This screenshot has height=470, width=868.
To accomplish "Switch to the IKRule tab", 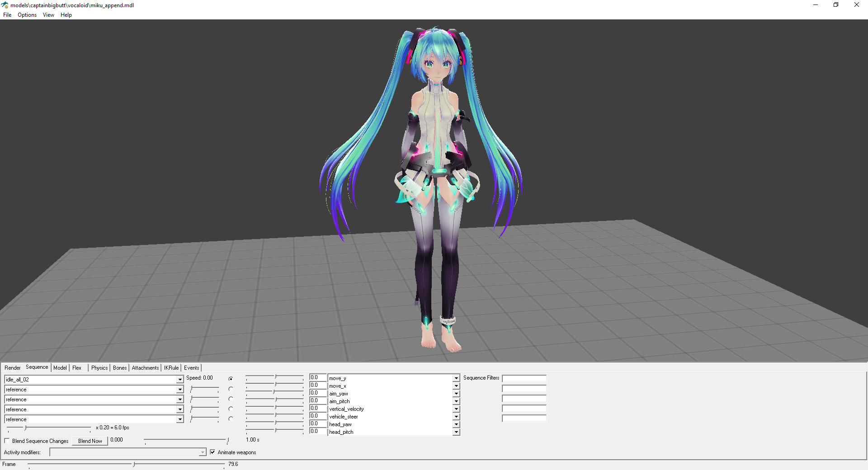I will (171, 368).
